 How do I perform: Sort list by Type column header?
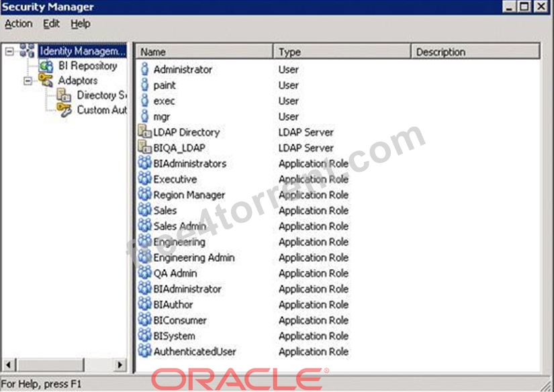[342, 52]
